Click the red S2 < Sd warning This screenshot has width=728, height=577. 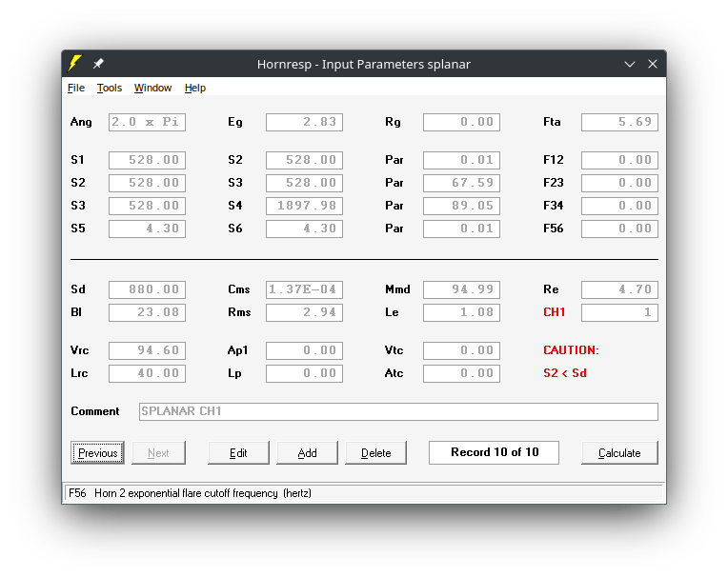coord(565,373)
